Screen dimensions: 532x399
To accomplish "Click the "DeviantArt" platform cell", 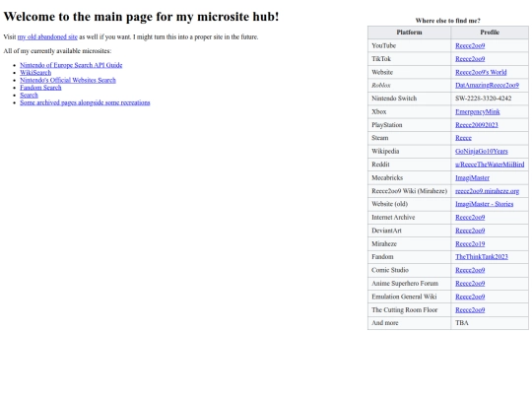I will 409,231.
